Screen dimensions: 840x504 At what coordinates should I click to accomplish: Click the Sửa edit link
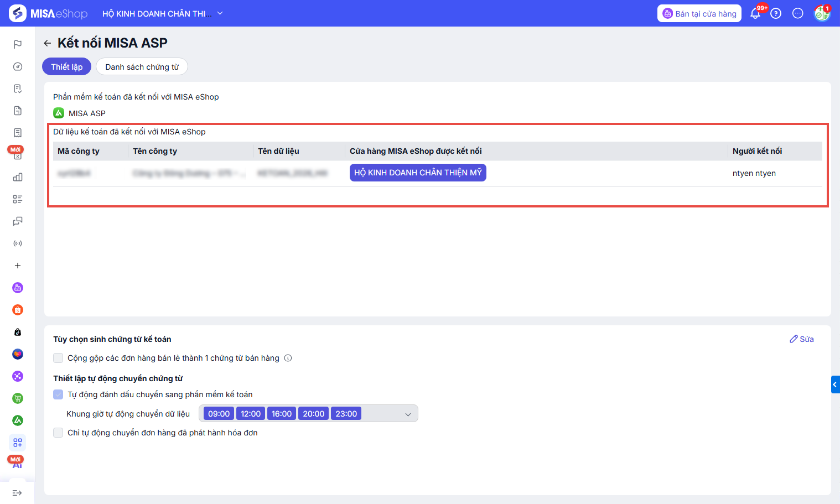coord(802,339)
